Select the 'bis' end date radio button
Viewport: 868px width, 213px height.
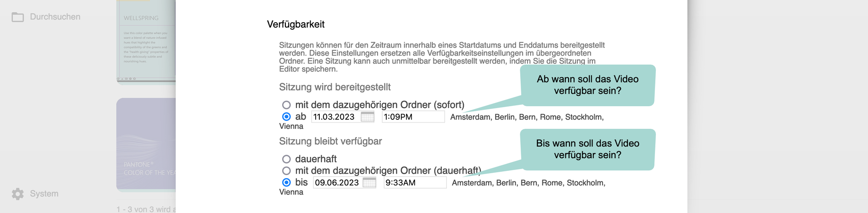286,183
